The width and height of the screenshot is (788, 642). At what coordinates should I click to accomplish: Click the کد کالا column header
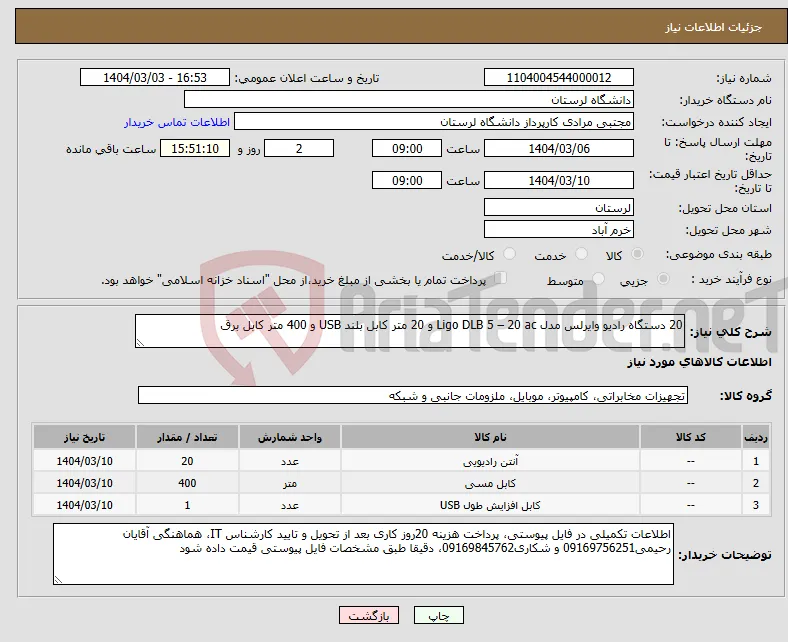click(691, 437)
